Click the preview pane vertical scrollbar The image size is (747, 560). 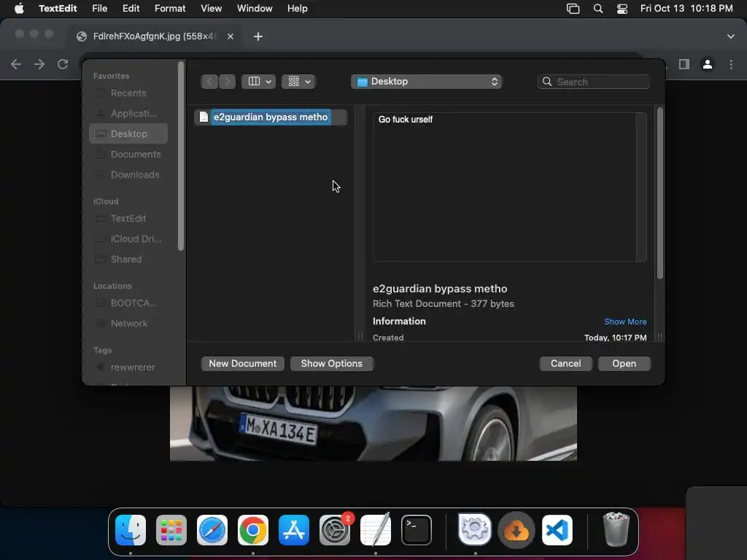point(659,192)
